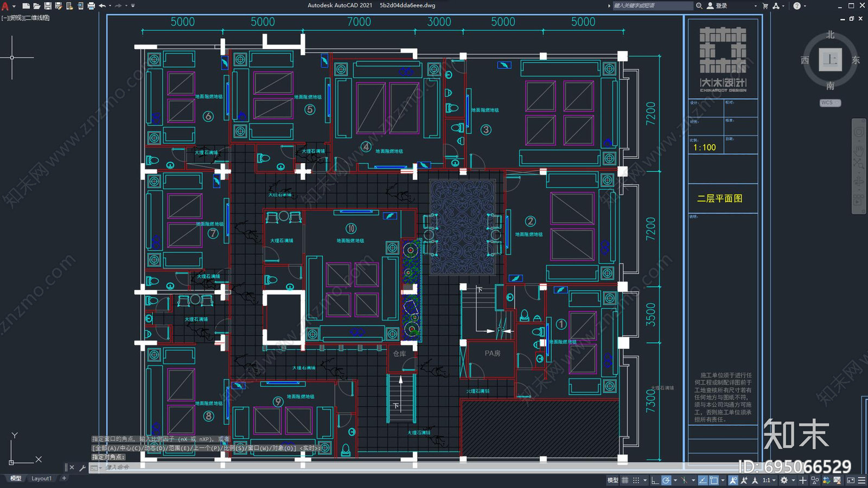Click the Redo arrow icon

118,6
